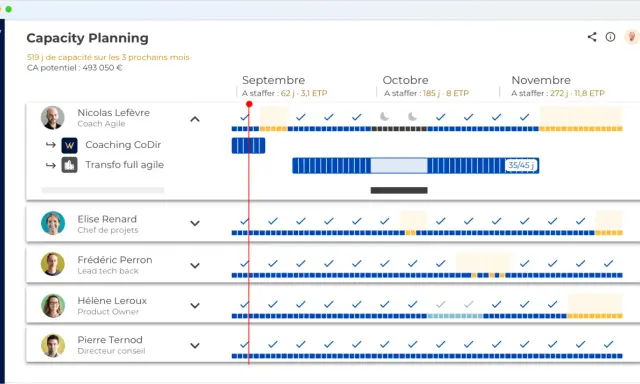The image size is (640, 384).
Task: Click the Capacity Planning title
Action: (87, 38)
